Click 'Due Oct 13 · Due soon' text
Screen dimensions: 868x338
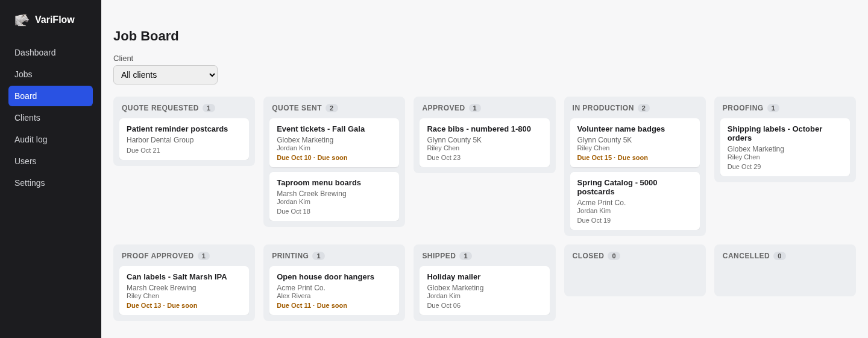click(162, 305)
